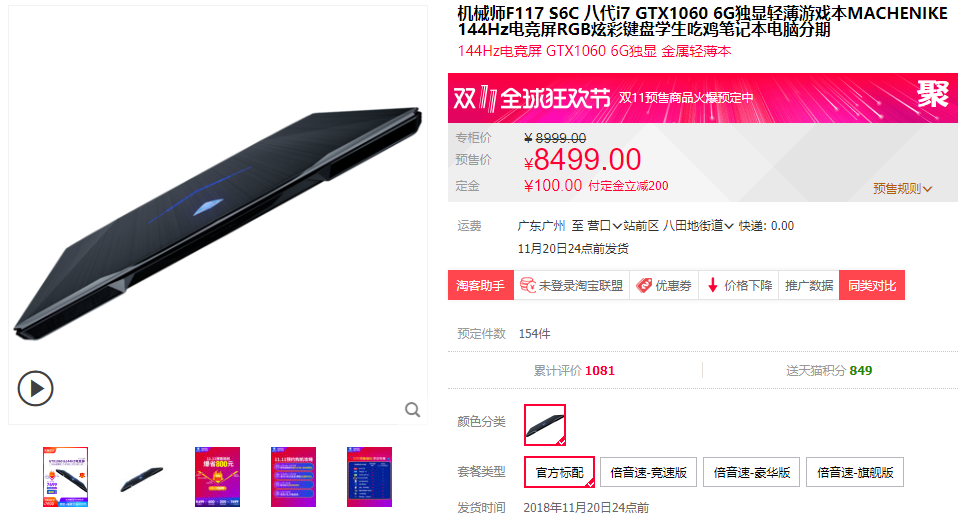Open the 推广数据 tab
The width and height of the screenshot is (967, 521).
pyautogui.click(x=809, y=285)
